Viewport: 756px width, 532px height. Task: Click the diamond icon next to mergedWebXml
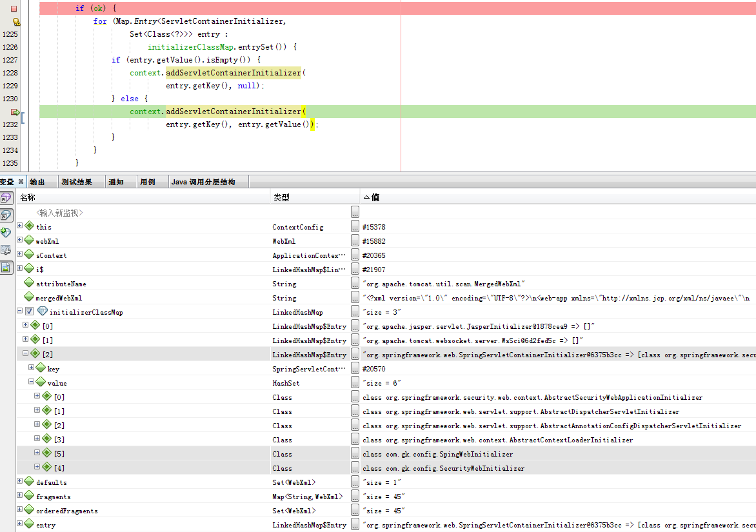29,297
